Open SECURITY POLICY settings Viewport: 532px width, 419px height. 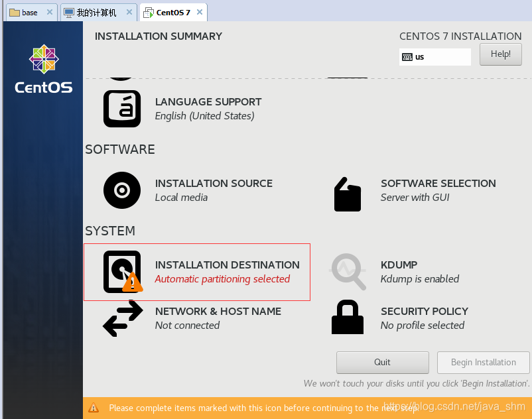pos(401,318)
